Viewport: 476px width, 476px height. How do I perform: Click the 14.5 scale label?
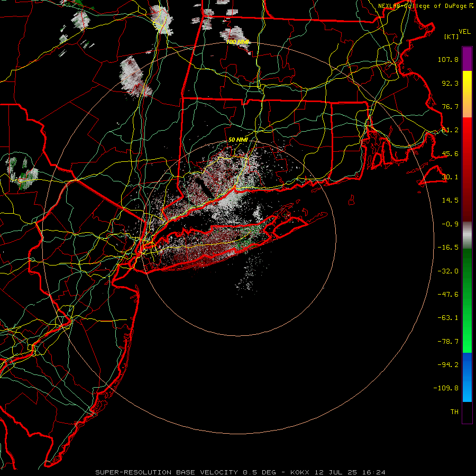(450, 200)
